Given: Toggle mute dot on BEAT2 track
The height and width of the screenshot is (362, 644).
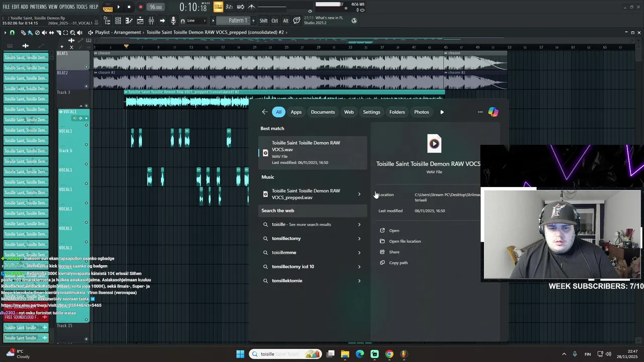Looking at the screenshot, I should pyautogui.click(x=87, y=86).
